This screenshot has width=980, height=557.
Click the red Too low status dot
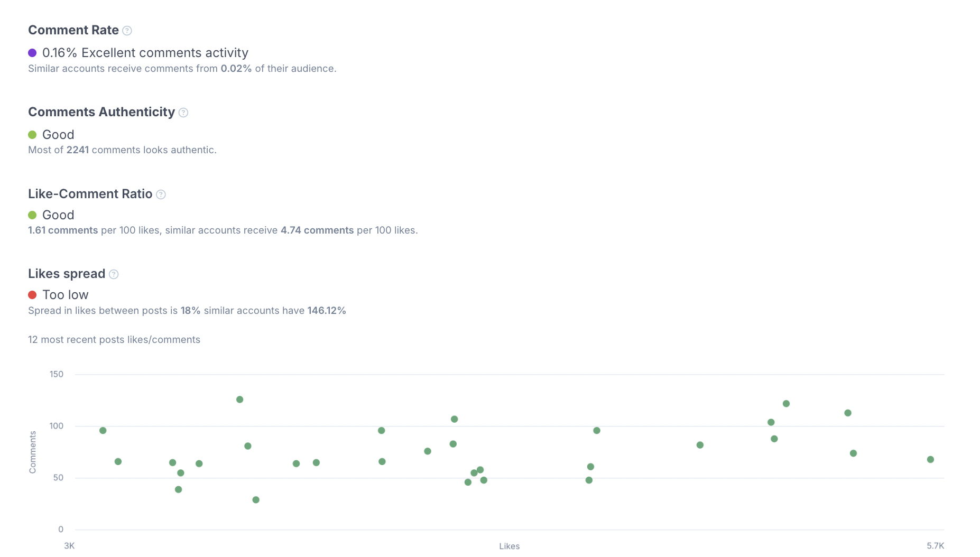click(x=32, y=295)
